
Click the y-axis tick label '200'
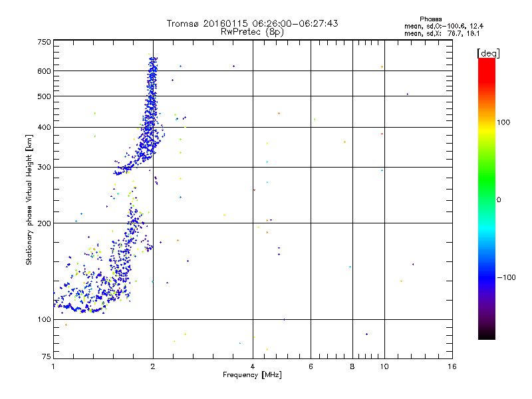[44, 223]
